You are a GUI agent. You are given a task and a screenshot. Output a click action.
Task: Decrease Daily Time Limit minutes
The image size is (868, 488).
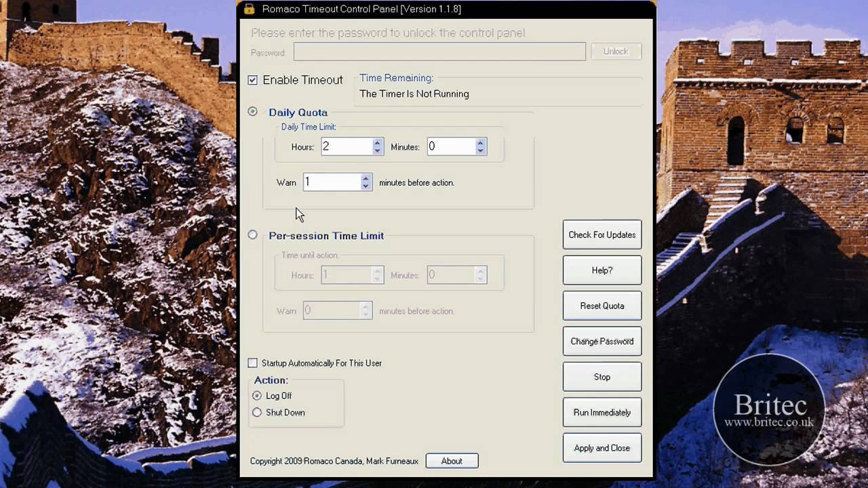click(x=481, y=150)
